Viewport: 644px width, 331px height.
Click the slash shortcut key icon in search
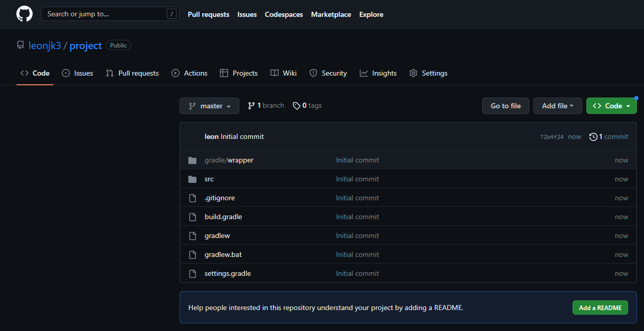171,14
